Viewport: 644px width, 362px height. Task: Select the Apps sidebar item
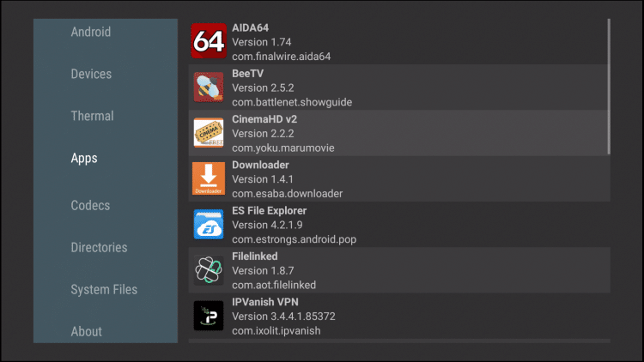[84, 158]
